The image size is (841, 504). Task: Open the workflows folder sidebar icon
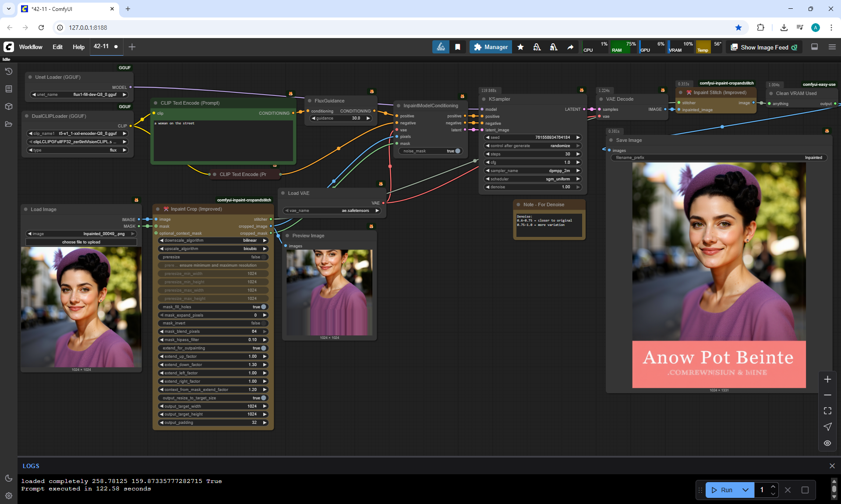(8, 124)
